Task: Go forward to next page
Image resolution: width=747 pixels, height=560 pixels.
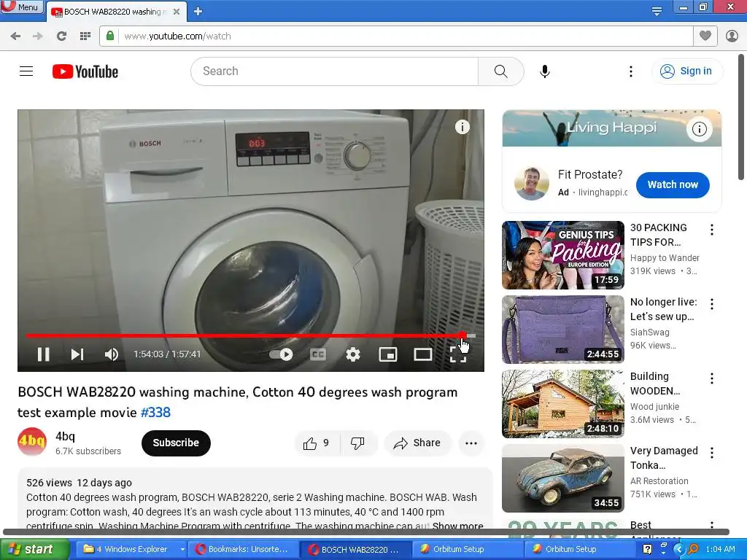Action: [x=37, y=36]
